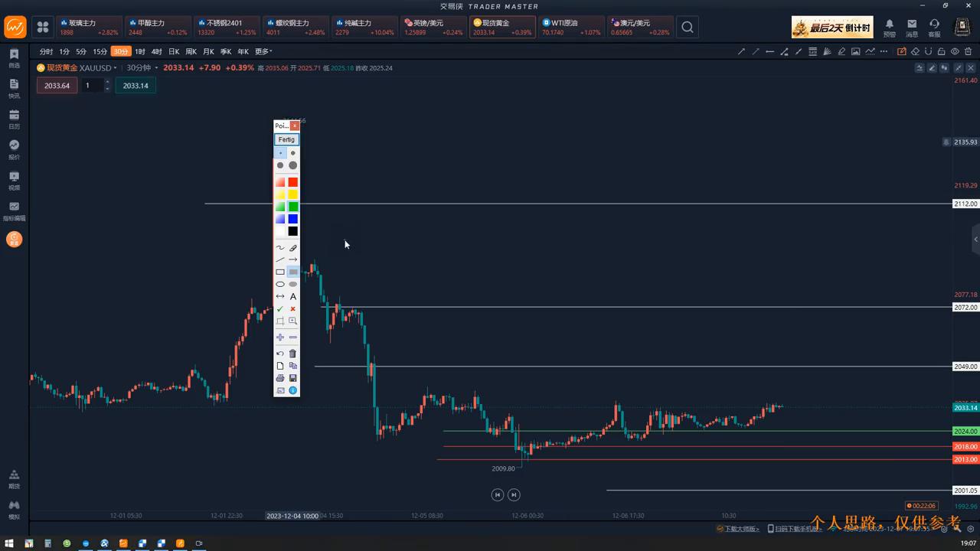Open the 更多 more timeframes dropdown

(x=263, y=51)
